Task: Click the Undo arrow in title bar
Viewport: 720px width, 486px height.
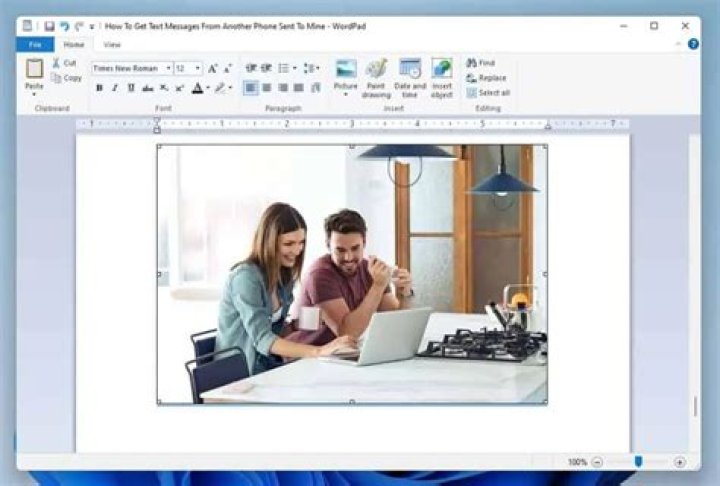Action: [64, 26]
